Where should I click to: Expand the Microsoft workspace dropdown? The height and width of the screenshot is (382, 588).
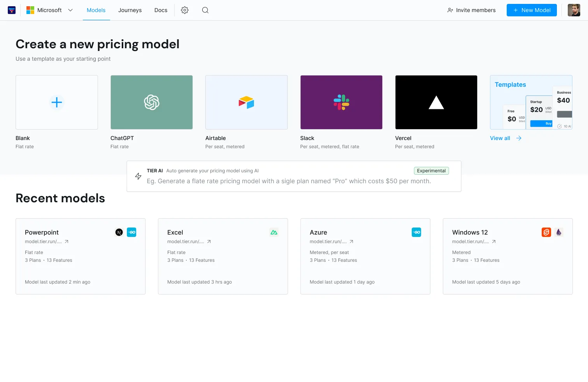70,10
